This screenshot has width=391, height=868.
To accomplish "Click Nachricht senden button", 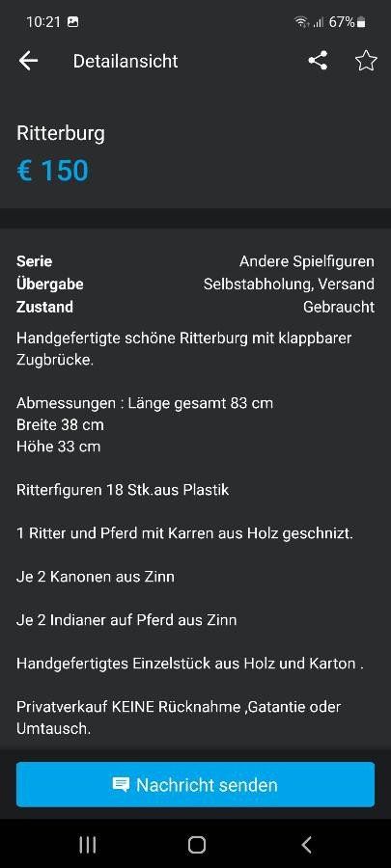I will tap(195, 784).
